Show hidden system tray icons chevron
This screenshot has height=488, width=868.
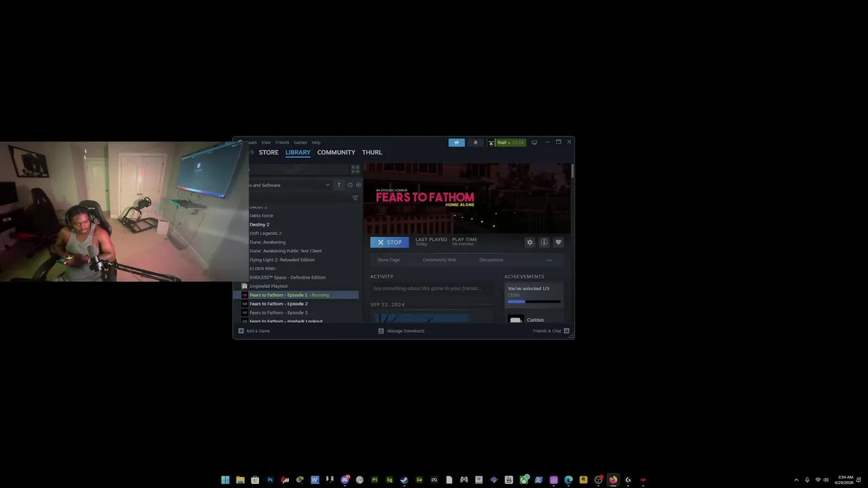pyautogui.click(x=796, y=480)
